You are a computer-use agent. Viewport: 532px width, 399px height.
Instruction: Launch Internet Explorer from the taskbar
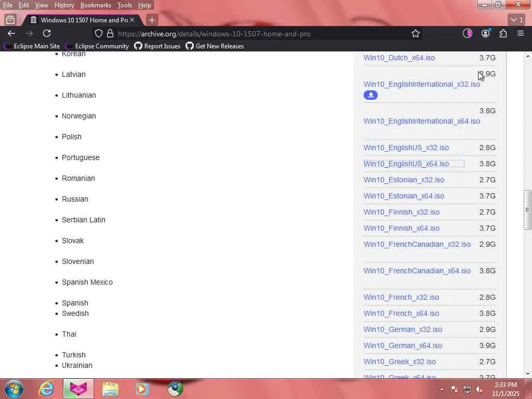point(46,389)
